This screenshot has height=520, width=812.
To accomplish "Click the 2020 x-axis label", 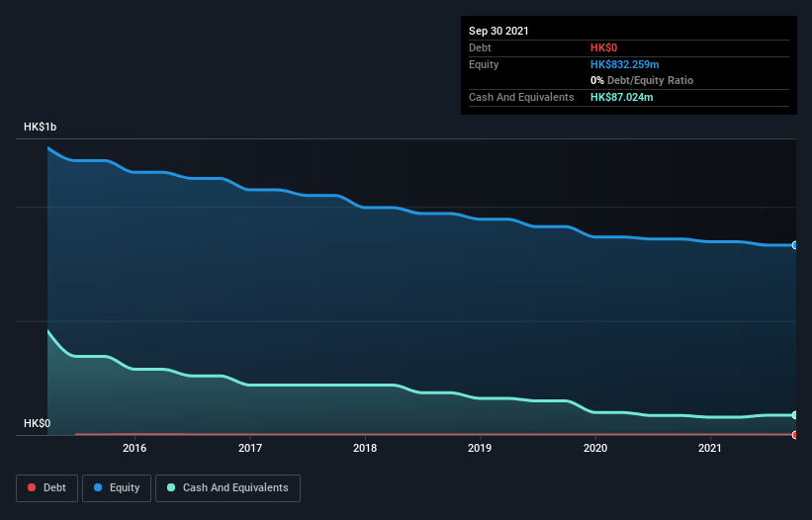I will pos(595,448).
